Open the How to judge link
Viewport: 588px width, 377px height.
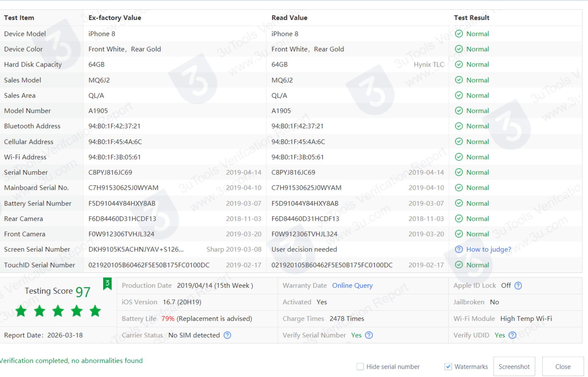[488, 249]
